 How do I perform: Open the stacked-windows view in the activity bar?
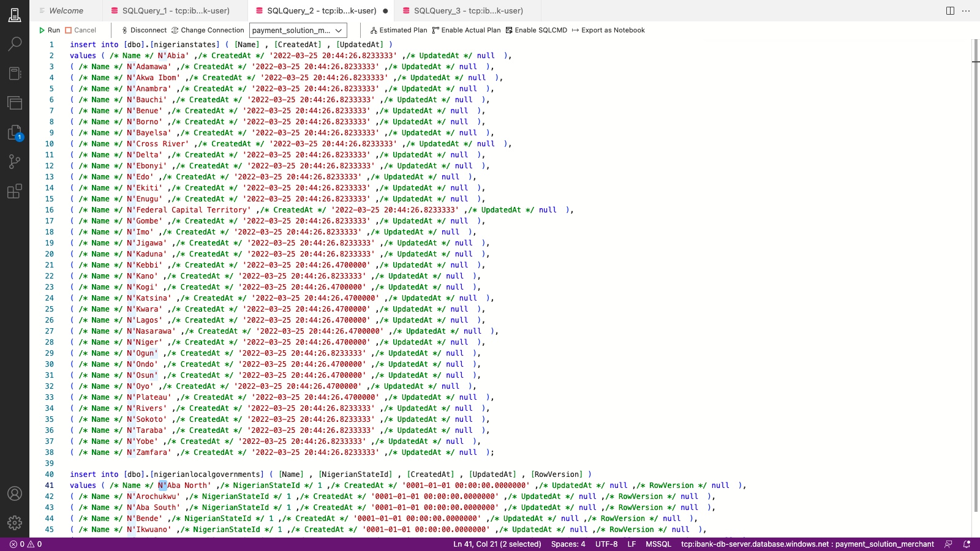point(15,103)
